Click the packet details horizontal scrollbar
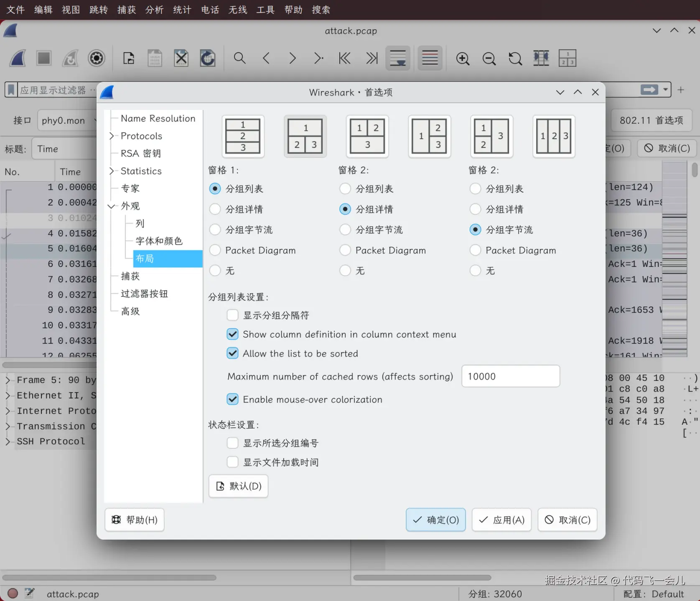The height and width of the screenshot is (601, 700). (109, 578)
